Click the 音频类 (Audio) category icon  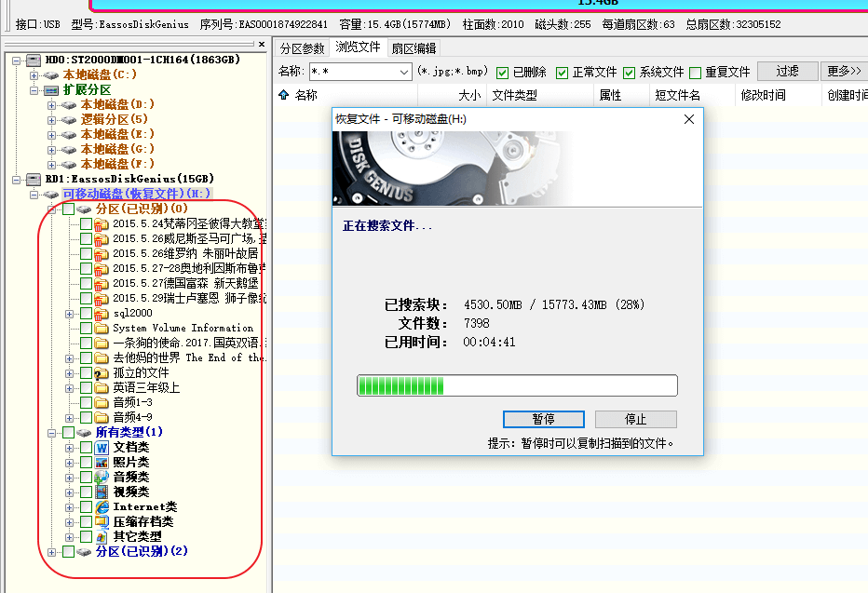[102, 478]
